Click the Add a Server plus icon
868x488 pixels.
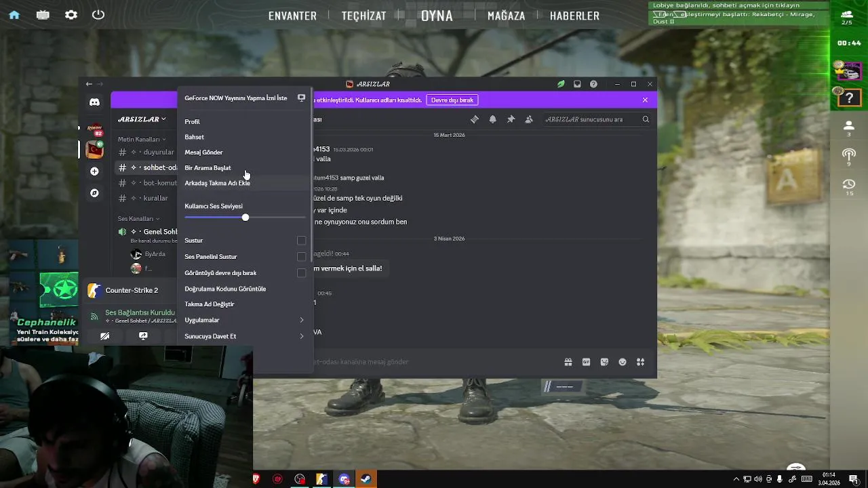pos(94,171)
